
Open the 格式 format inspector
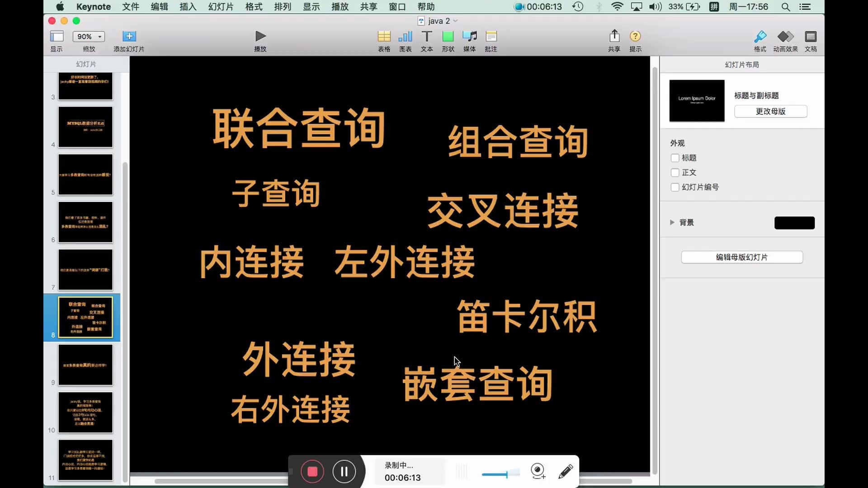760,36
